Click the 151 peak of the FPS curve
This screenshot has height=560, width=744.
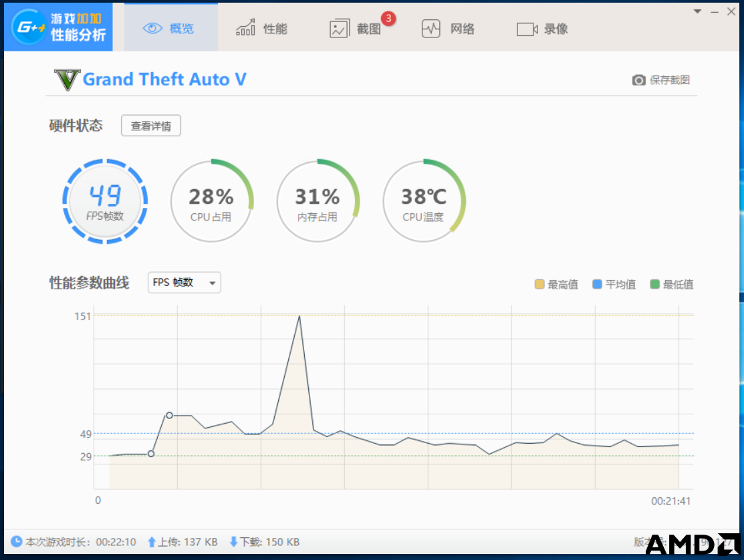299,316
